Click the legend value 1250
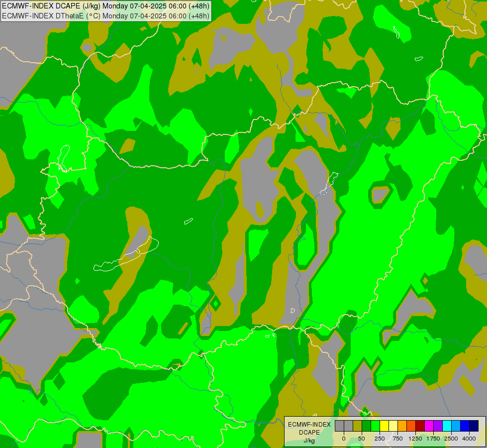 point(415,439)
